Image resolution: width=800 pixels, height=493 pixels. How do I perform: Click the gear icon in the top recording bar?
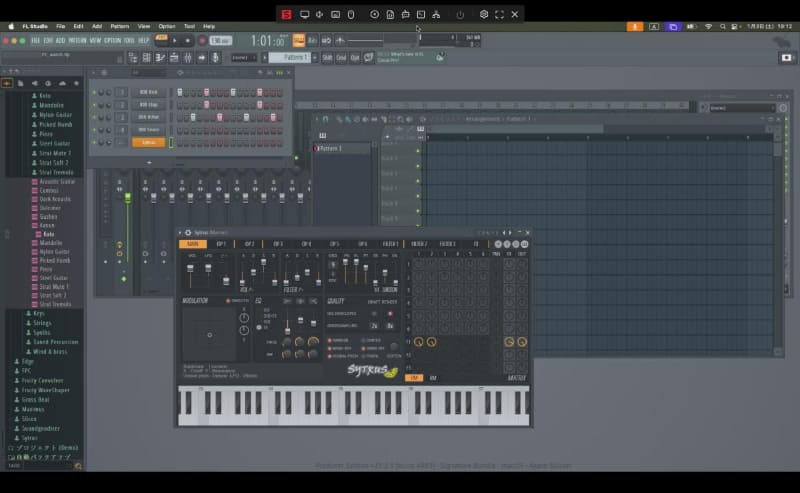click(x=484, y=14)
